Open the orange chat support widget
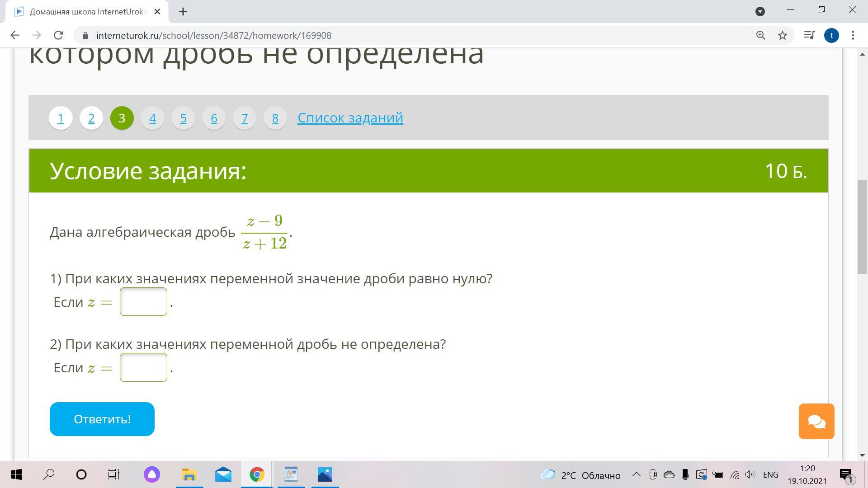Viewport: 868px width, 488px height. tap(816, 421)
